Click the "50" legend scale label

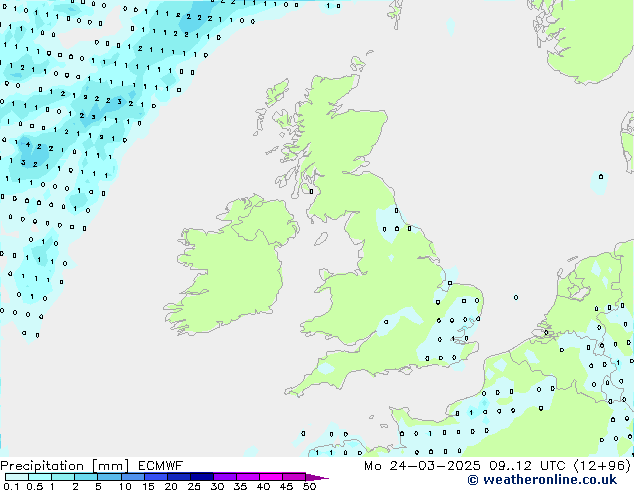pos(310,486)
